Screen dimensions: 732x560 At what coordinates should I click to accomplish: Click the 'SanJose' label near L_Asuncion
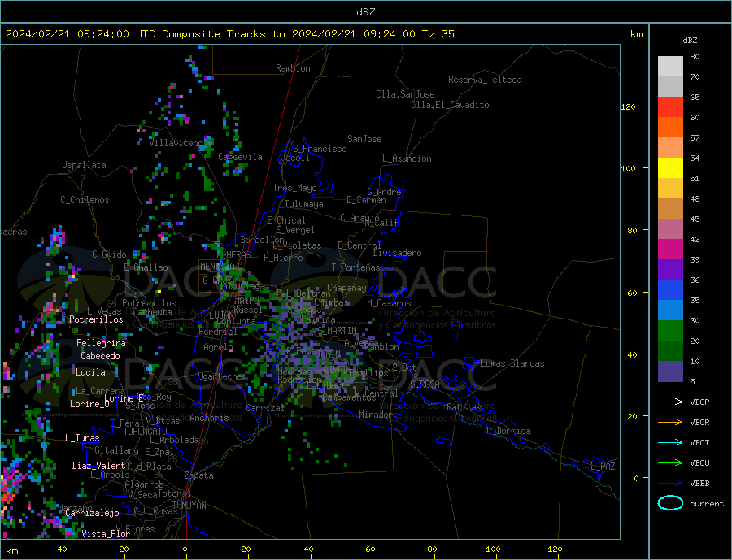coord(364,139)
